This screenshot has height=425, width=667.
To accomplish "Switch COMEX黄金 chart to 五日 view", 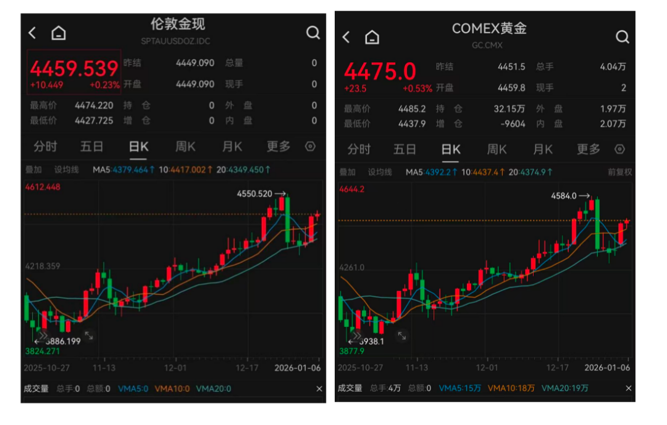I will coord(405,149).
